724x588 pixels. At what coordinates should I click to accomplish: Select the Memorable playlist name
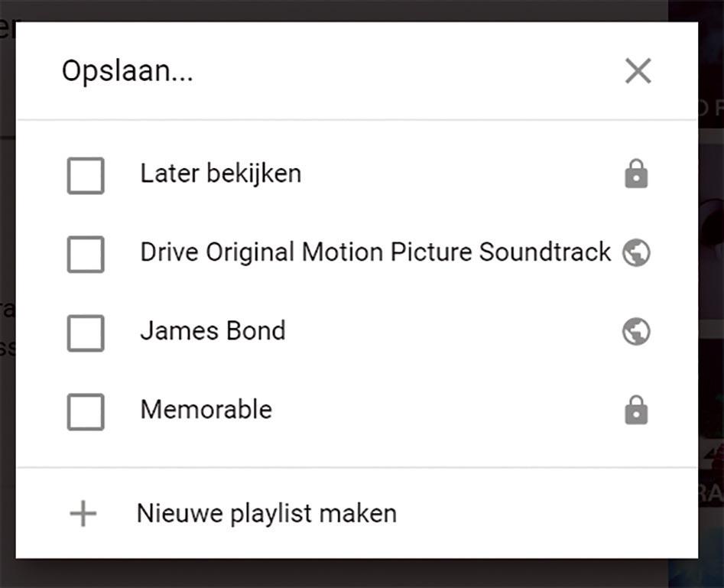click(x=206, y=409)
